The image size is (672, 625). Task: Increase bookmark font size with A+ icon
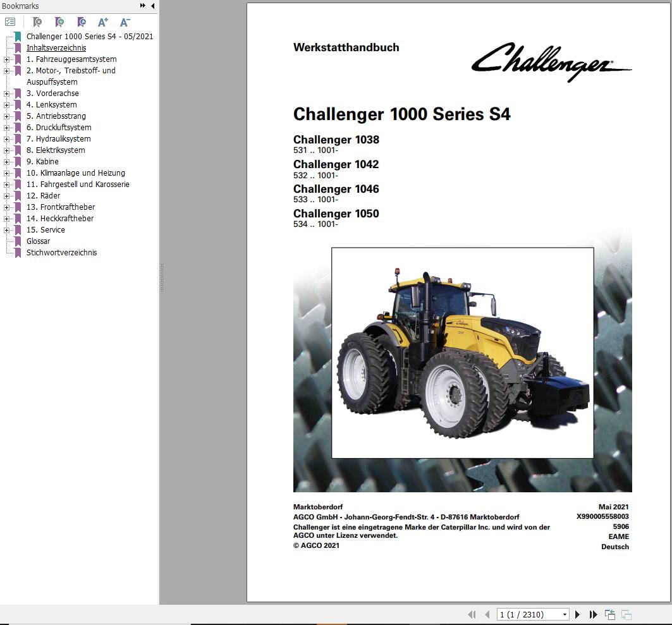[x=103, y=22]
